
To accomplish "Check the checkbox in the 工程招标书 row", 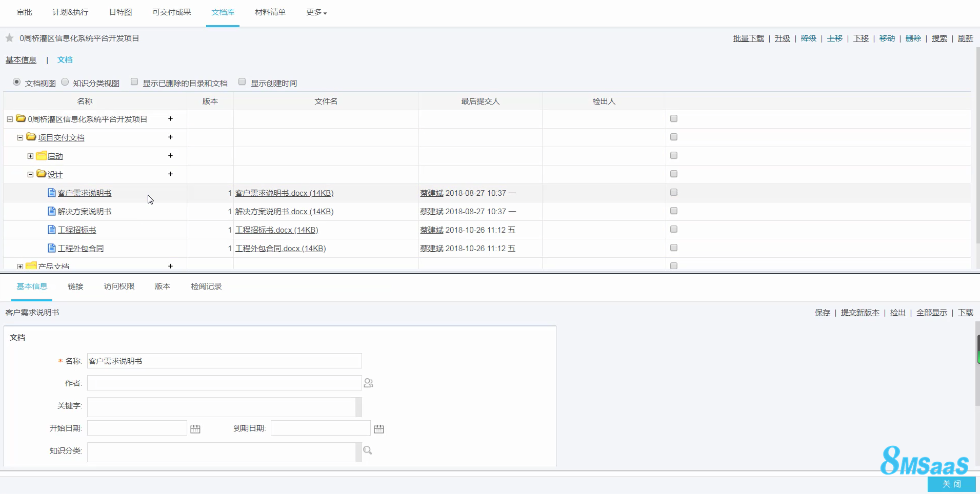I will pos(674,229).
